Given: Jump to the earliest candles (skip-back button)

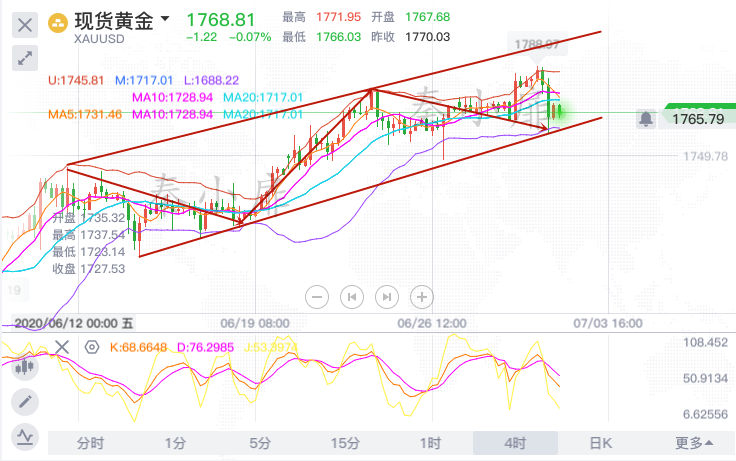Looking at the screenshot, I should 352,296.
